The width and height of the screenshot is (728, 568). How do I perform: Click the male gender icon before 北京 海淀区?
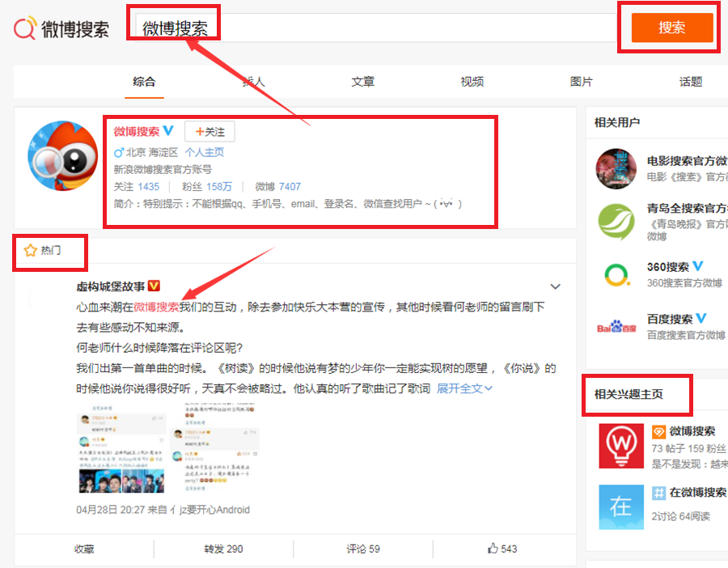[119, 152]
